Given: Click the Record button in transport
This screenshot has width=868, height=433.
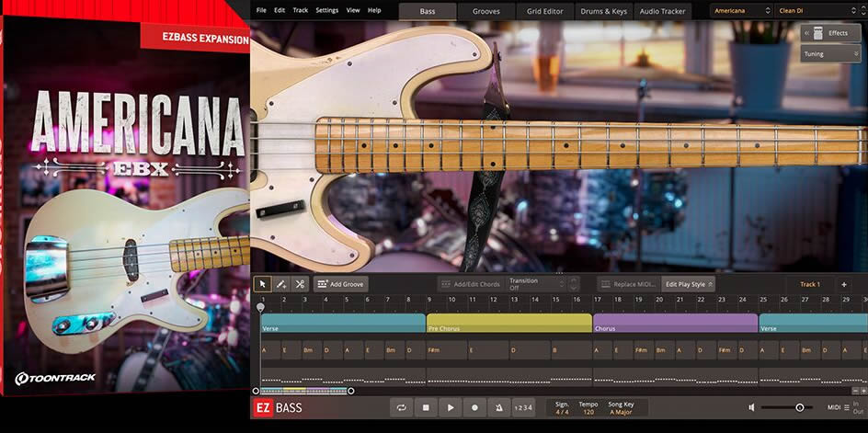Looking at the screenshot, I should (474, 407).
